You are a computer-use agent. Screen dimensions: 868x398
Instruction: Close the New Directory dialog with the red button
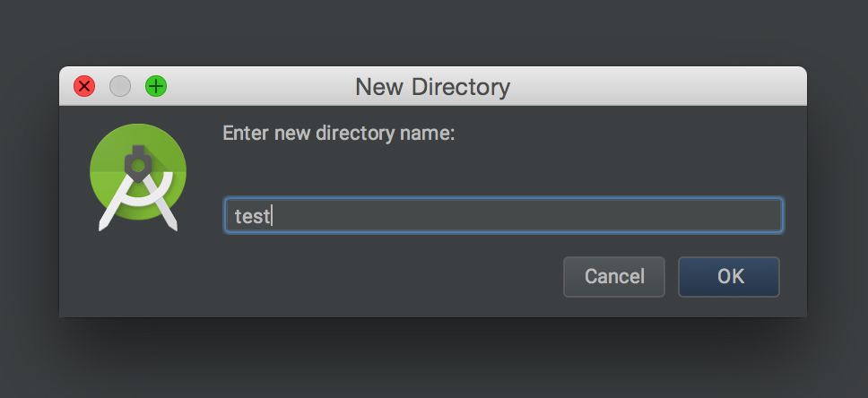click(84, 86)
